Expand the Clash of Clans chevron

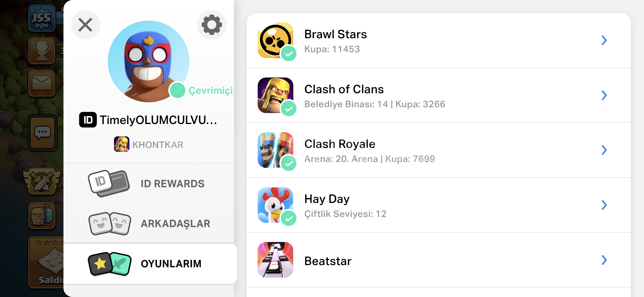pos(604,95)
